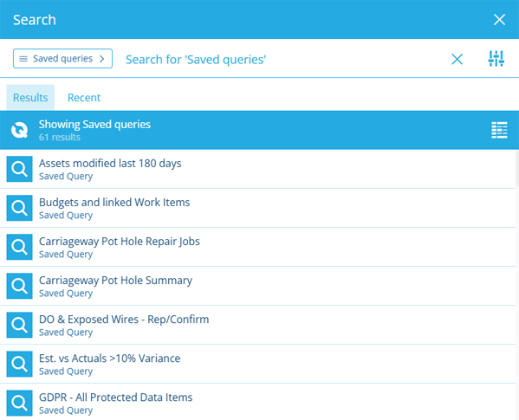Open GDPR - All Protected Data Items query
Viewport: 519px width, 420px height.
(258, 402)
